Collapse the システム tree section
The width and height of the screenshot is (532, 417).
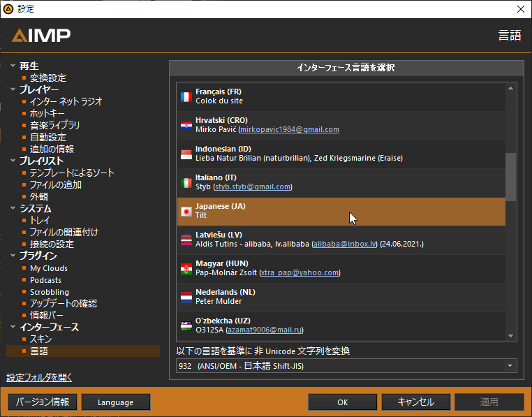[x=13, y=208]
